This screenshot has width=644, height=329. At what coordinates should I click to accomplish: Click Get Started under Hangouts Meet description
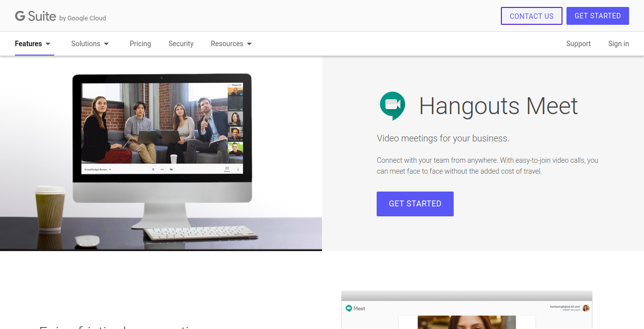(x=415, y=204)
